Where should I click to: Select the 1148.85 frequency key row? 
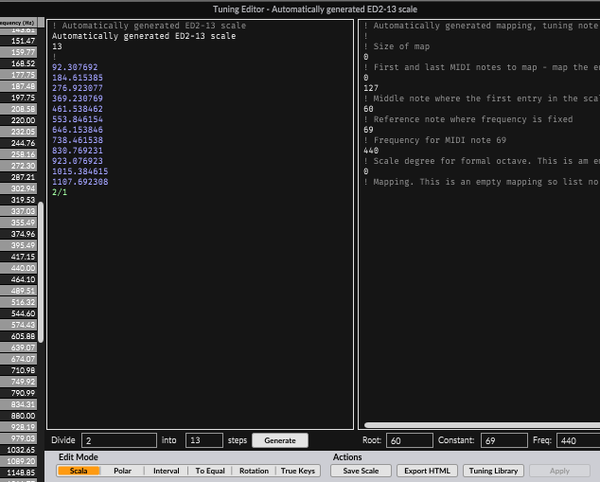click(x=18, y=472)
